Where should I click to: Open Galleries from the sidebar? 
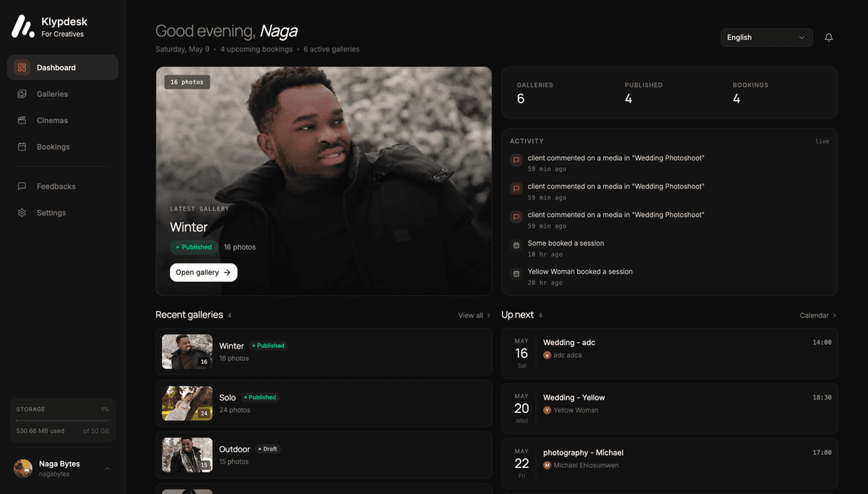[63, 94]
